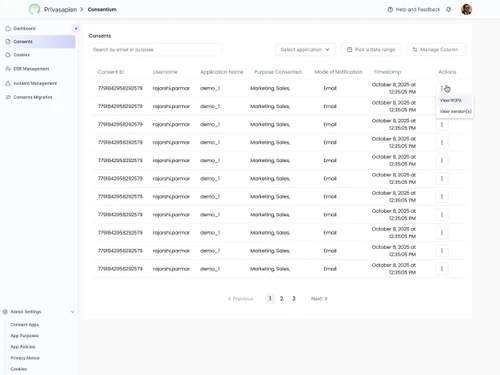
Task: Open the user profile avatar
Action: click(466, 9)
